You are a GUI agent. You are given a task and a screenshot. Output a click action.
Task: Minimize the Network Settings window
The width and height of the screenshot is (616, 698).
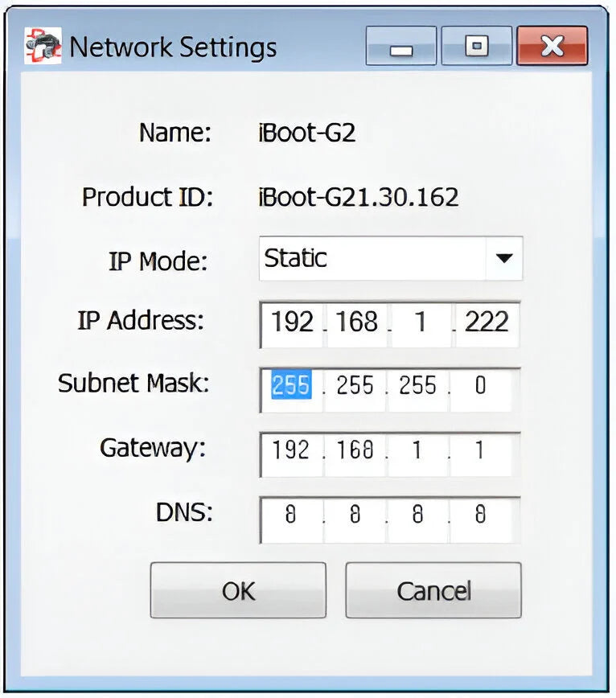click(x=400, y=47)
